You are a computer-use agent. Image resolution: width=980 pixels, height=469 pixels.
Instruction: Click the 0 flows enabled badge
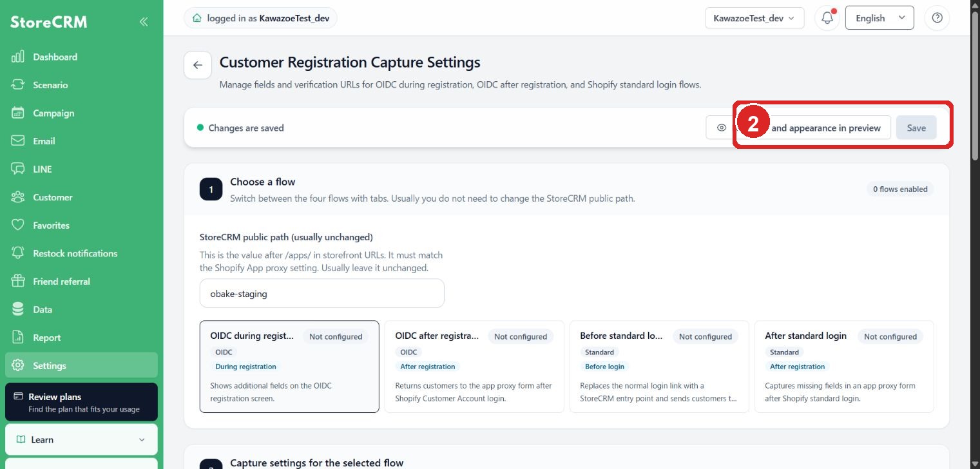point(900,189)
